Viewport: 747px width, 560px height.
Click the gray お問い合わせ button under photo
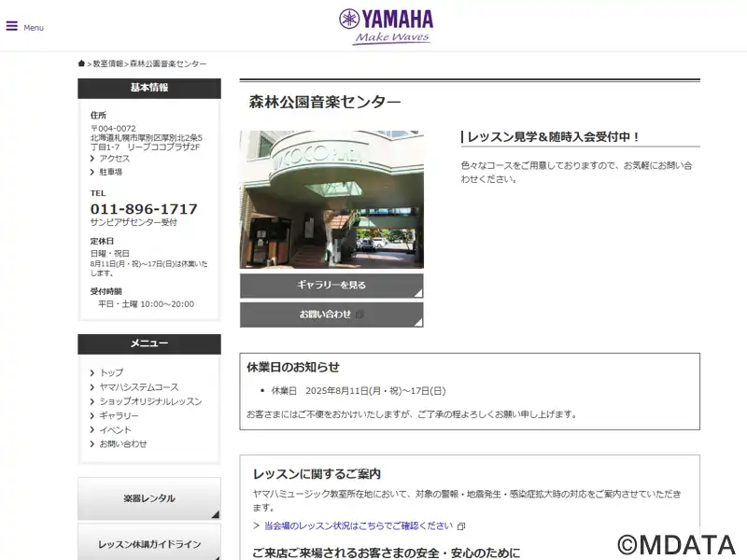pyautogui.click(x=331, y=315)
